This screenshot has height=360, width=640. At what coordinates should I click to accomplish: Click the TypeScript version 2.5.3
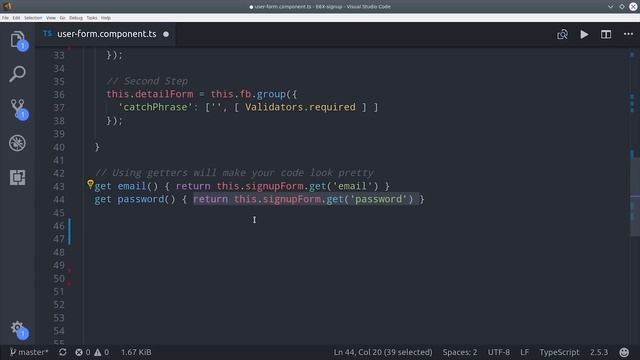598,352
